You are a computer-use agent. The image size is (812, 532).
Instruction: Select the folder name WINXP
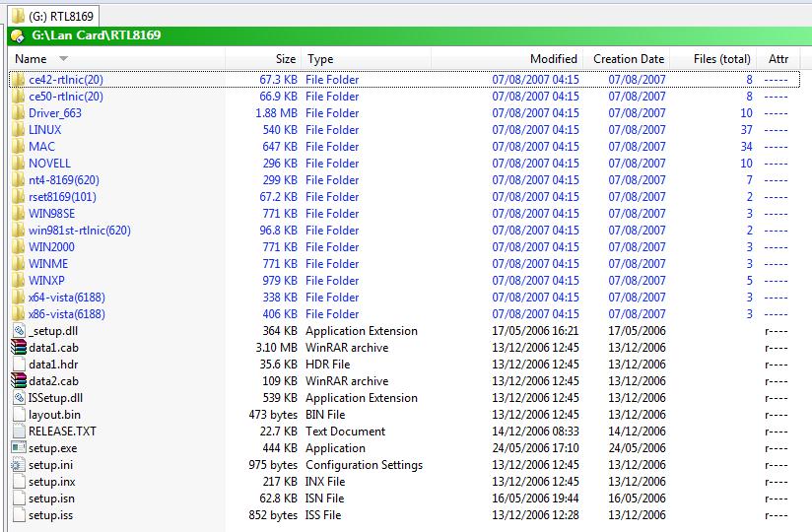pyautogui.click(x=46, y=281)
